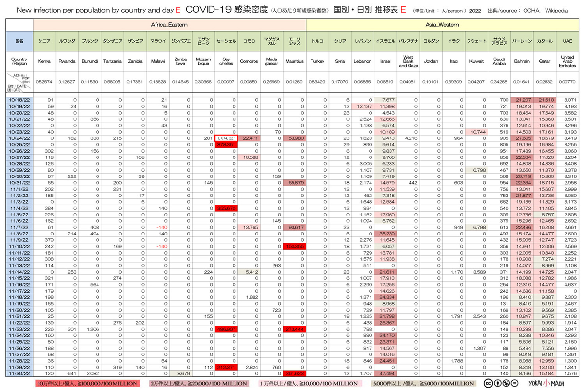Select the 10/24/22 date row label
Viewport: 585px width, 392px height.
click(19, 138)
